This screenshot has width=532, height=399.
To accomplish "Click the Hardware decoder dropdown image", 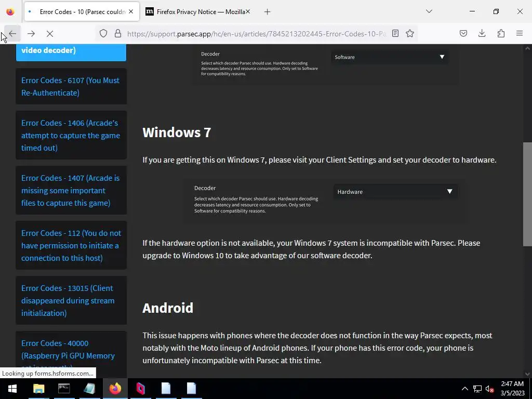I will point(395,192).
